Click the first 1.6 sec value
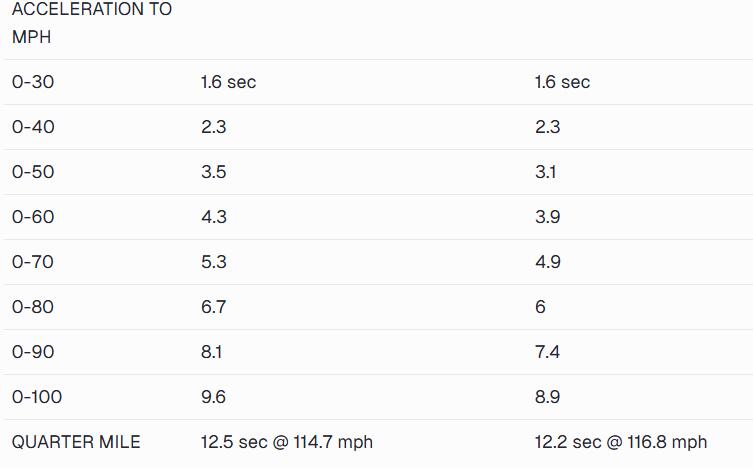753x468 pixels. 229,82
